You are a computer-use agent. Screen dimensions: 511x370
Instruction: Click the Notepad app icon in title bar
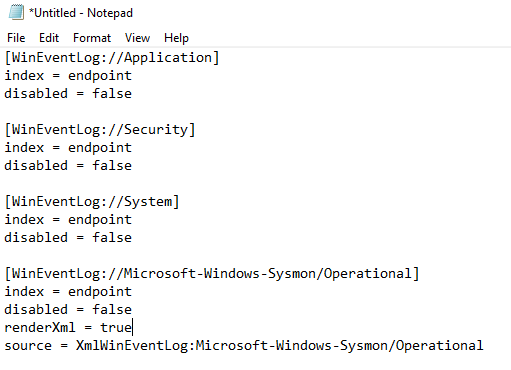(x=16, y=12)
